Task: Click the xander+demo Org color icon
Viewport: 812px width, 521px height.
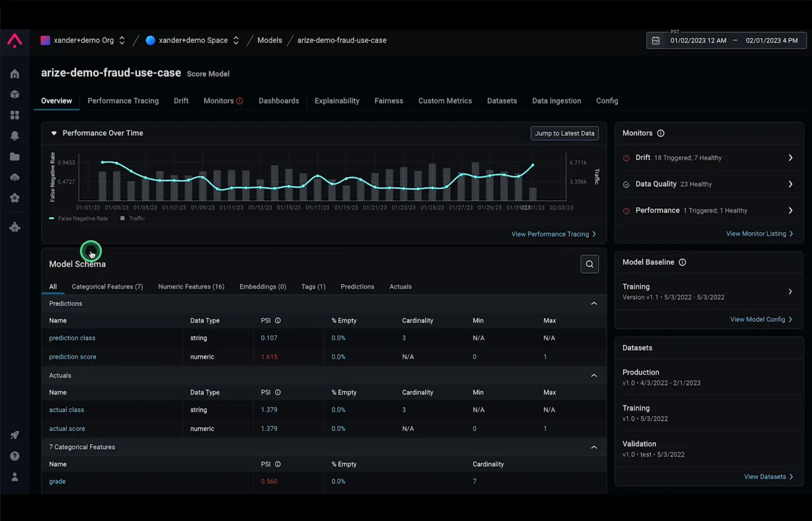Action: click(45, 40)
